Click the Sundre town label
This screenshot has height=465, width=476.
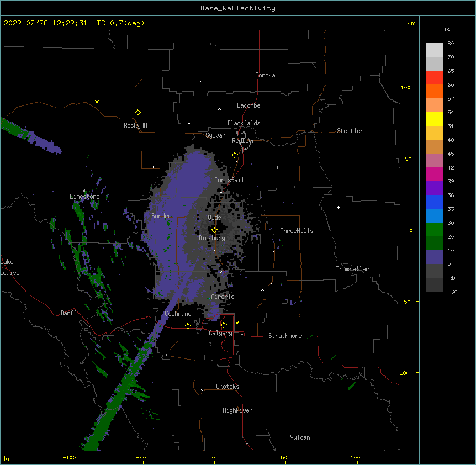pos(161,216)
